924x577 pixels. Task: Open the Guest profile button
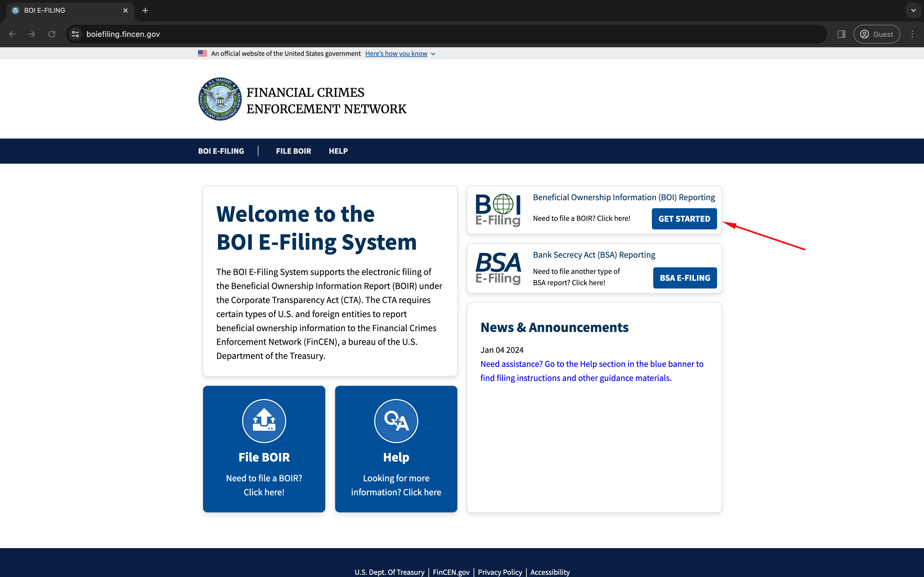click(877, 34)
